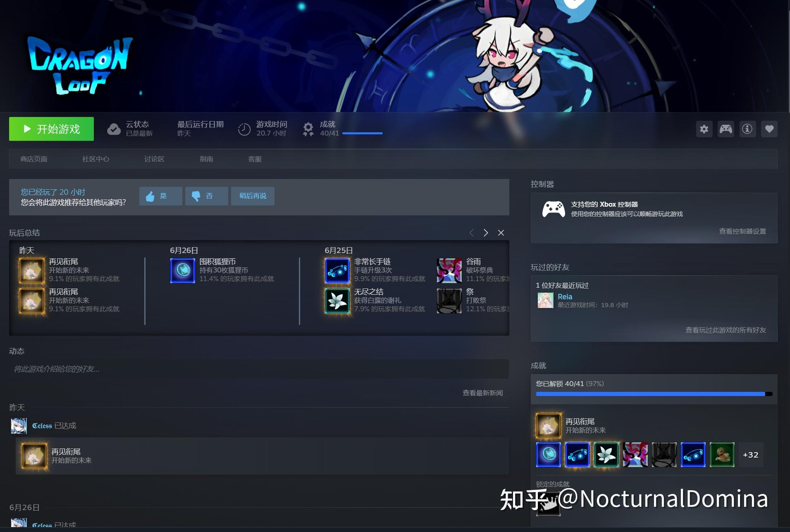Open 查看控制器设置 link

pos(742,231)
